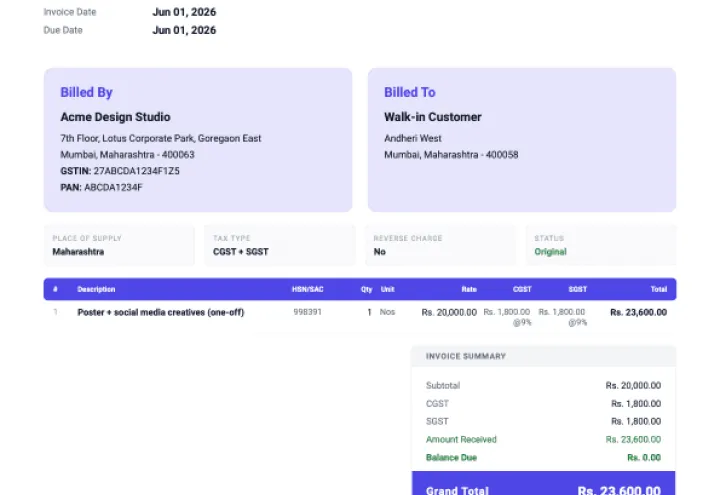Click the Subtotal label
This screenshot has width=720, height=495.
point(443,385)
